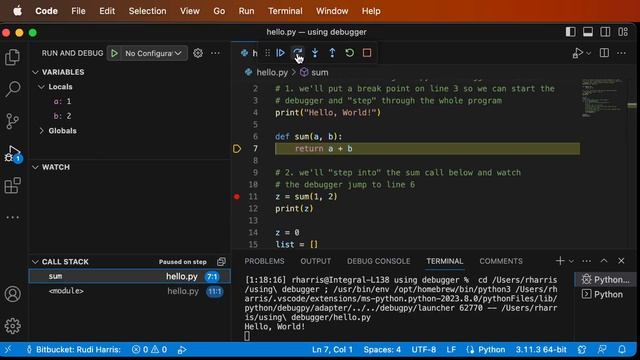Screen dimensions: 640x360
Task: Open the Accounts menu icon
Action: click(x=12, y=294)
